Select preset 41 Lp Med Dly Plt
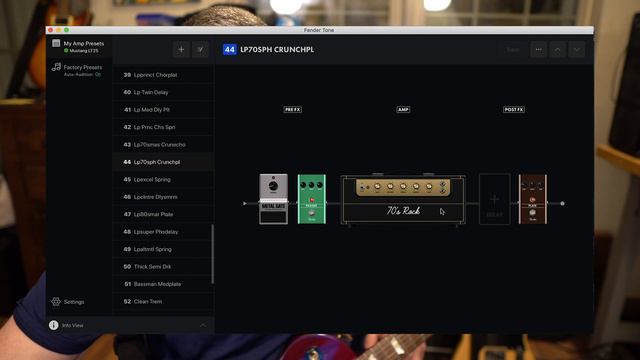The image size is (640, 360). tap(163, 110)
